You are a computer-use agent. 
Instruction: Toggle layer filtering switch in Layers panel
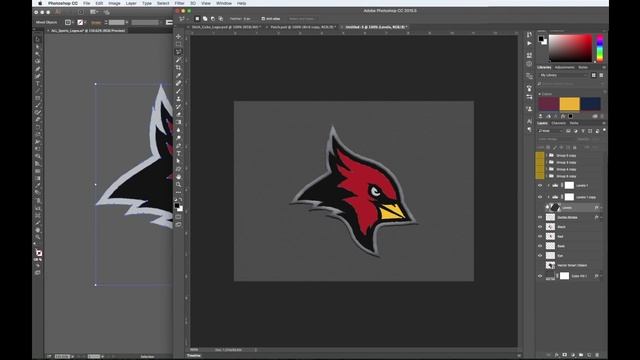tap(604, 131)
